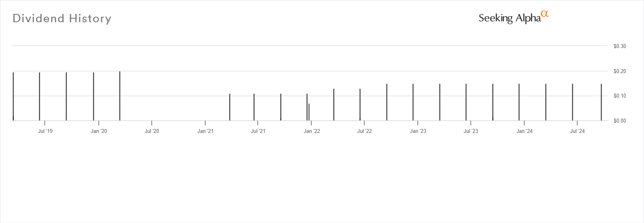644x223 pixels.
Task: Click the $0.10 y-axis label
Action: [x=620, y=96]
